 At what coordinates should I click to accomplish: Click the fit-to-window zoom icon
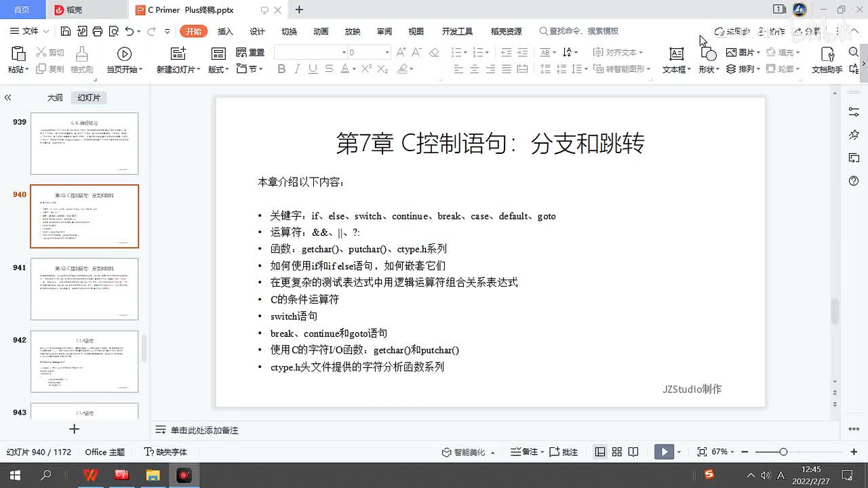point(702,451)
